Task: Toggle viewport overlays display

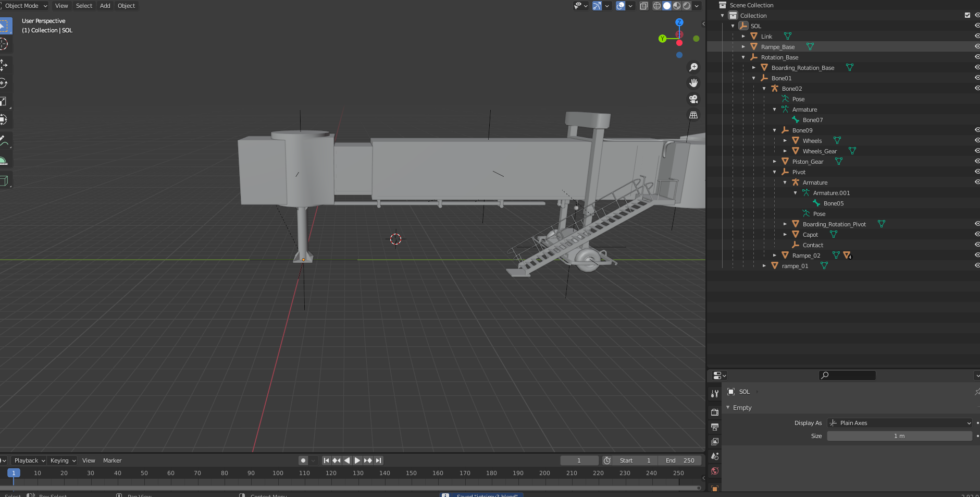Action: (621, 6)
